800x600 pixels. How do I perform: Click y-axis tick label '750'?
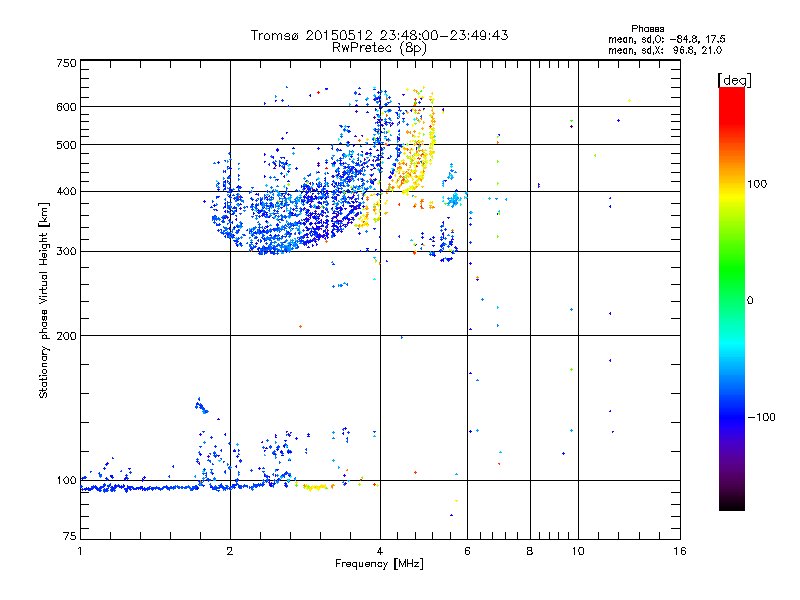pos(66,63)
